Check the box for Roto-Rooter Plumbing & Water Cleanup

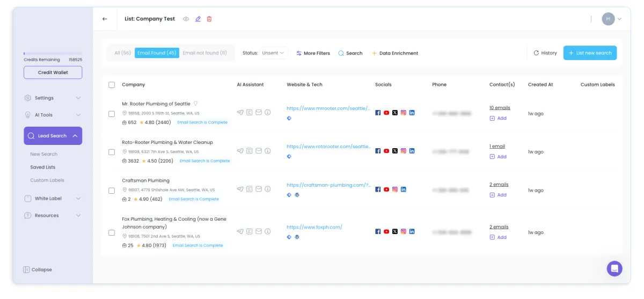point(112,152)
